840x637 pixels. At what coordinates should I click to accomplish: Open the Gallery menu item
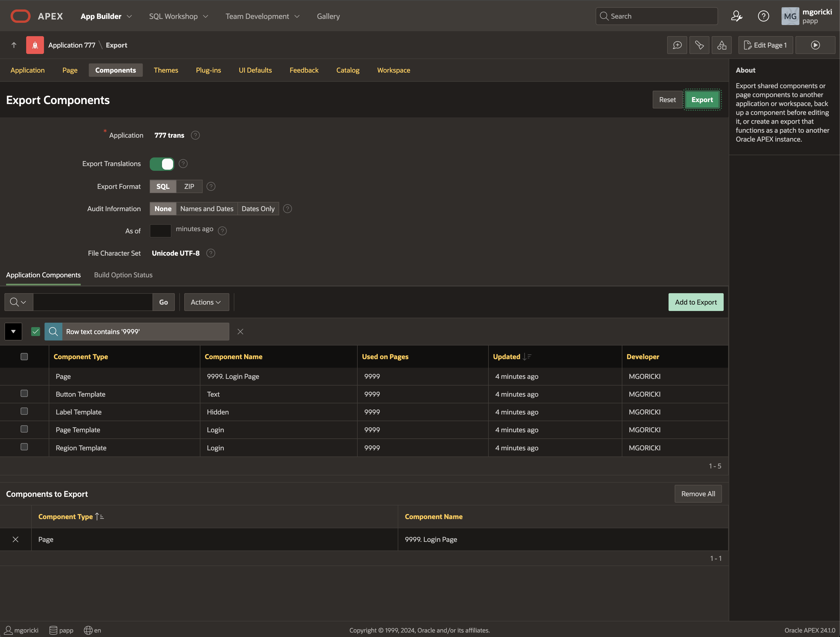(328, 16)
